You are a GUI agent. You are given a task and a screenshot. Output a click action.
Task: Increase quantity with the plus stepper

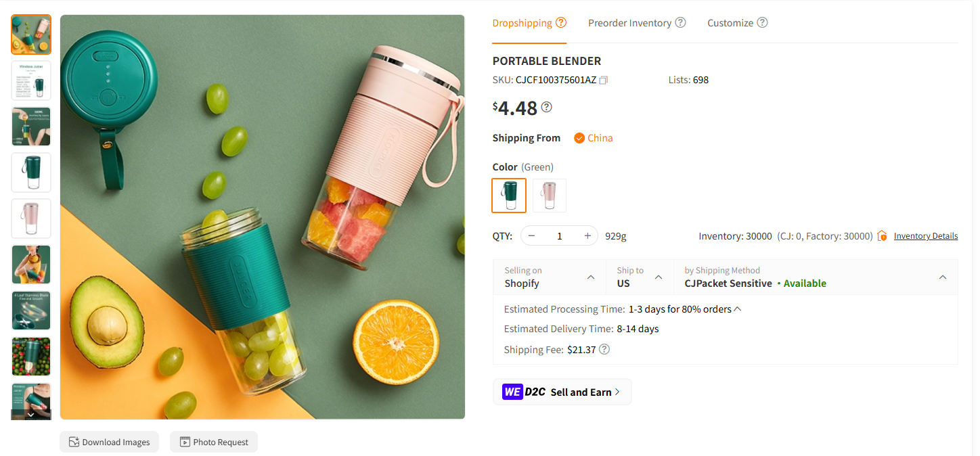(x=586, y=235)
